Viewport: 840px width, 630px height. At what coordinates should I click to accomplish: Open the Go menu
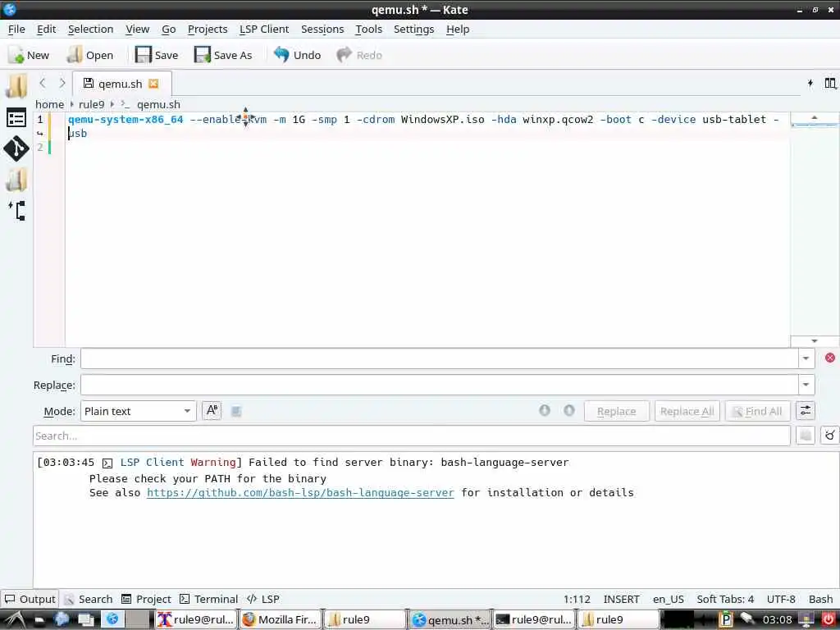pos(169,29)
